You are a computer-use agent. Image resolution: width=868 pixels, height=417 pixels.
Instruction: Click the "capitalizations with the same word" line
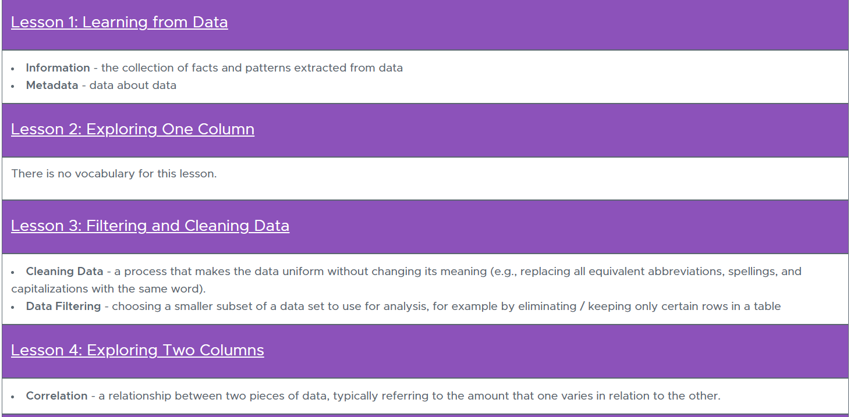[108, 289]
